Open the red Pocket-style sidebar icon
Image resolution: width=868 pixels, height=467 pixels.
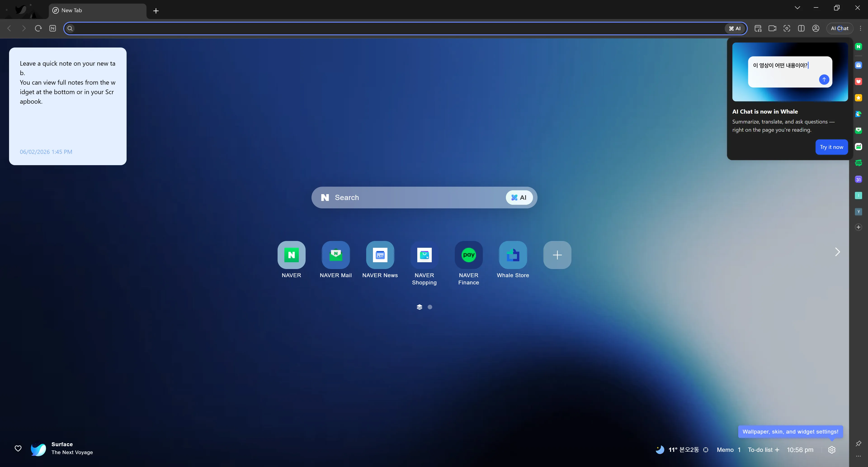click(x=858, y=81)
